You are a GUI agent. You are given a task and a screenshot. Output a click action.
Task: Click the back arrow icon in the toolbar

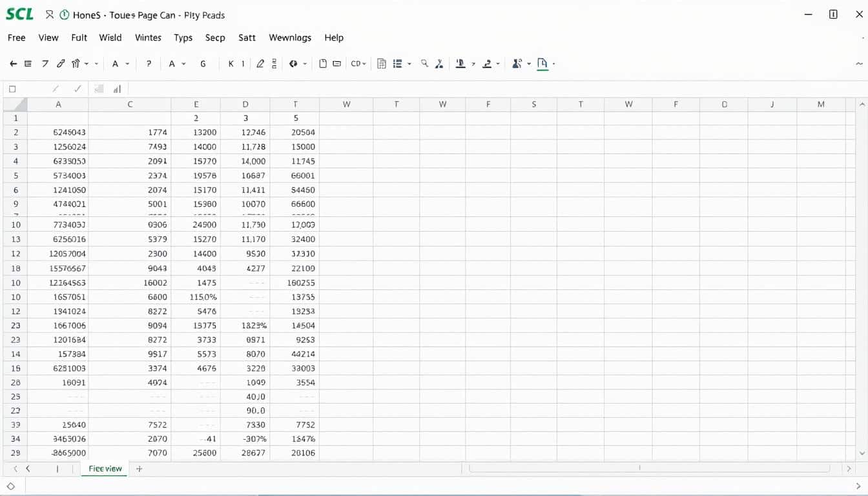point(13,64)
